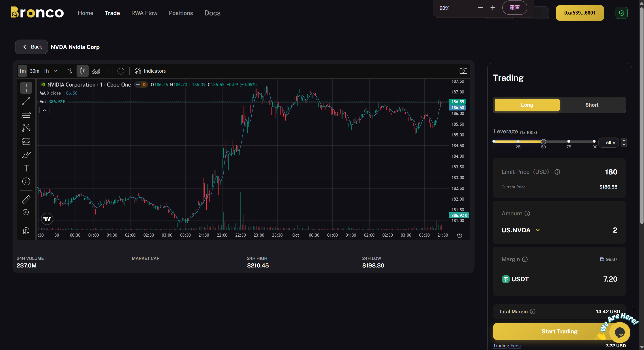Click the compare or add symbol icon

(x=121, y=71)
